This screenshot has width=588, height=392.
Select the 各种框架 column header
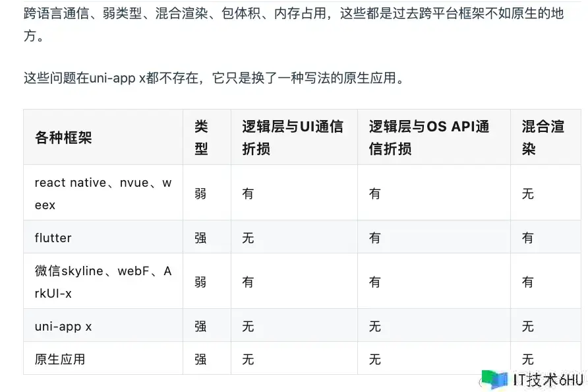tap(103, 137)
